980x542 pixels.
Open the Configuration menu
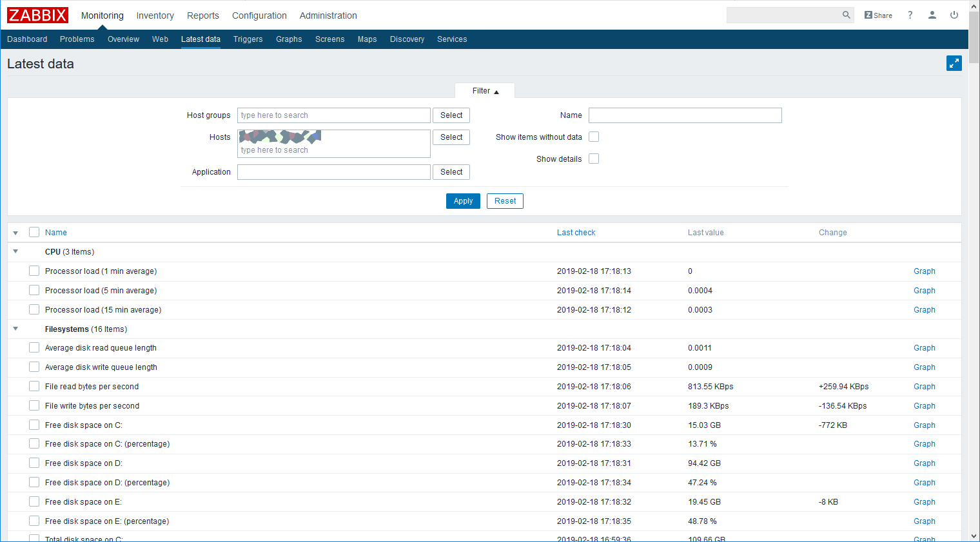pyautogui.click(x=259, y=15)
